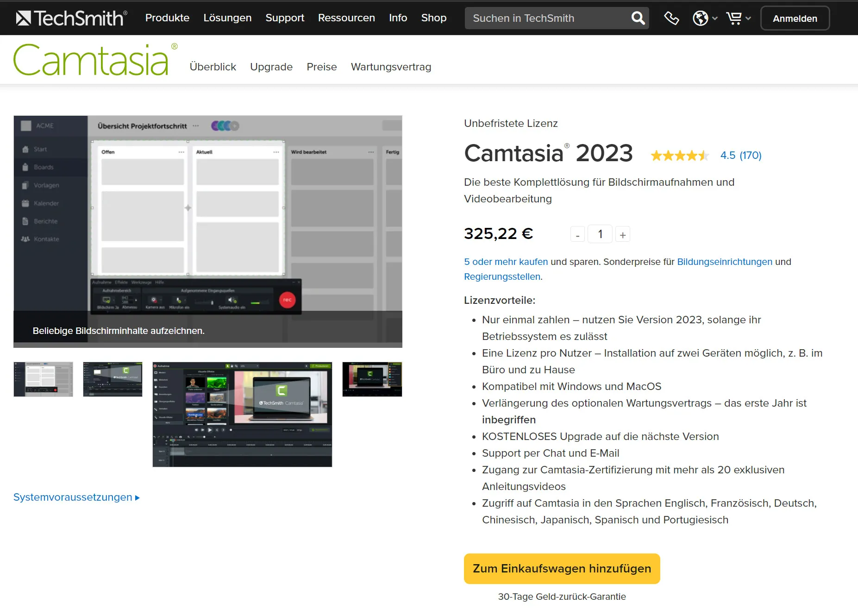Open the Regierungsstellen link
Image resolution: width=858 pixels, height=616 pixels.
[x=502, y=277]
